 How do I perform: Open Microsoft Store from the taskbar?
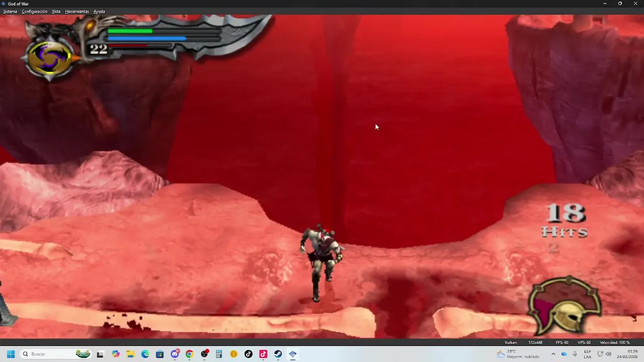tap(160, 354)
